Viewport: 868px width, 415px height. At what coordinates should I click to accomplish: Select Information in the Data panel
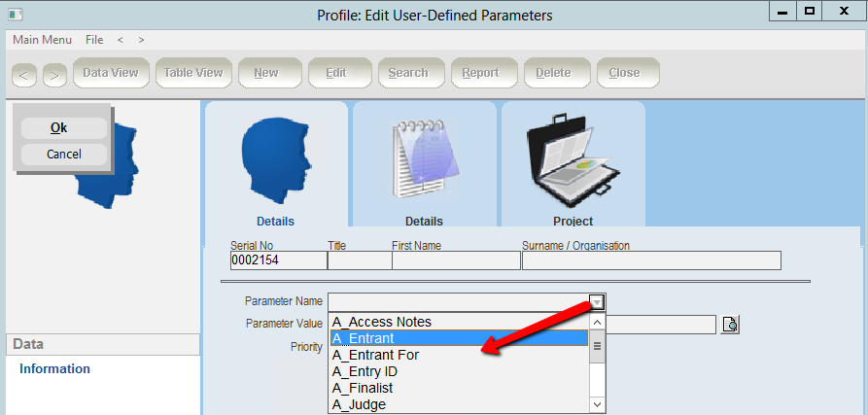pos(54,369)
